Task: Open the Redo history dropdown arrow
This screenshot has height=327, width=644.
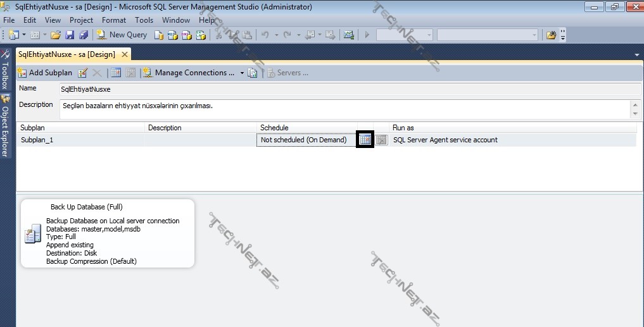Action: 298,35
